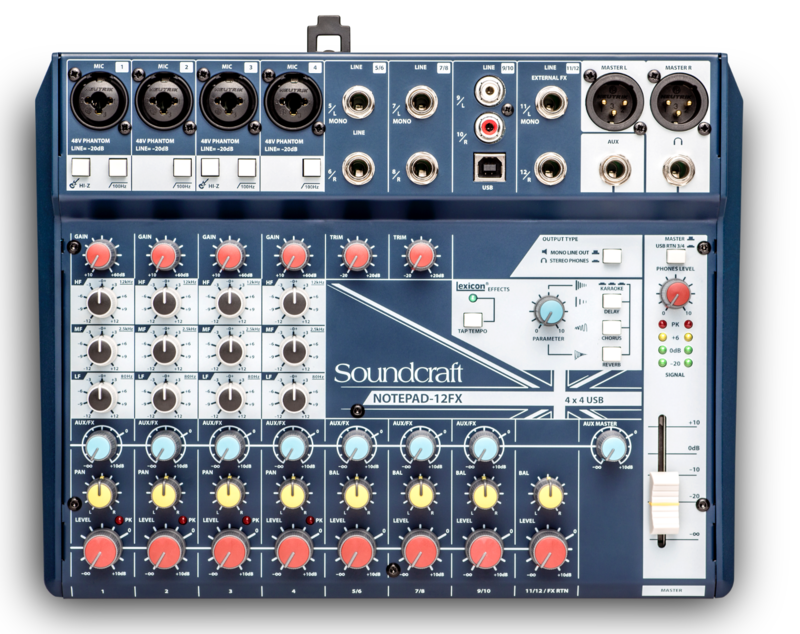
Task: Toggle the REVERB effect switch
Action: pos(611,353)
